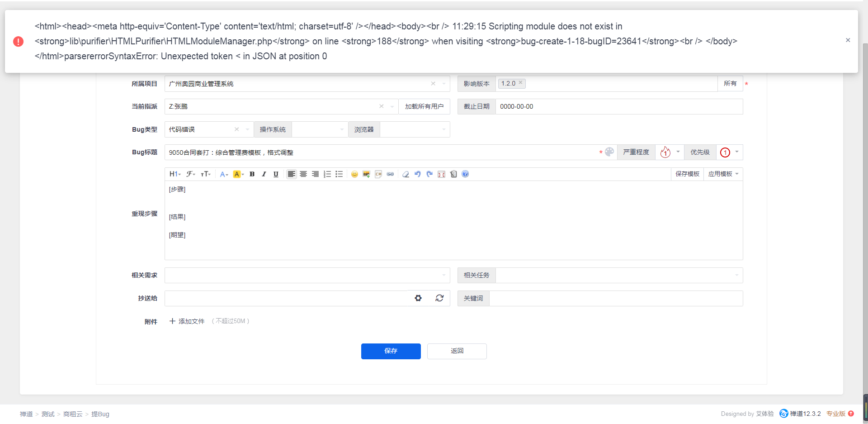Open the 应用模板 template dropdown

(x=723, y=174)
